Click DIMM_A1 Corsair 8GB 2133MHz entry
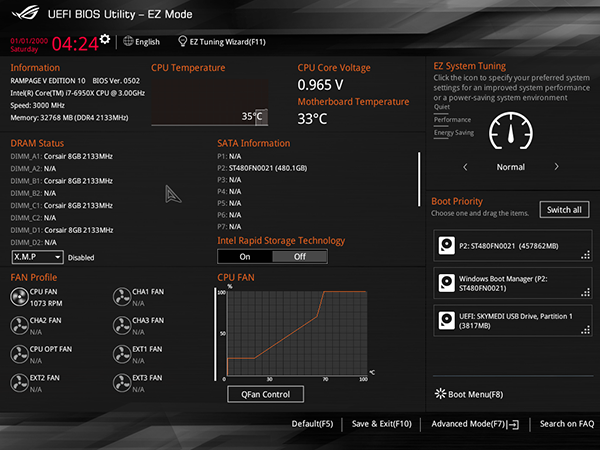 62,156
